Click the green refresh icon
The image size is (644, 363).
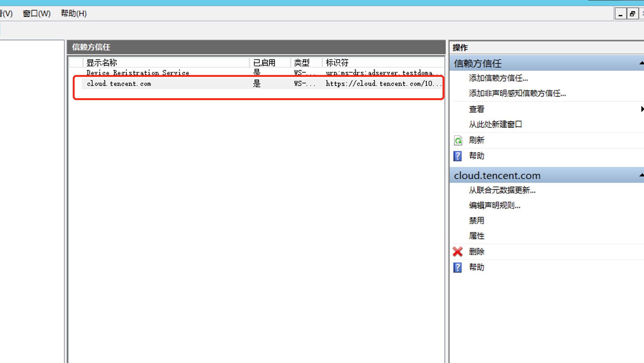pyautogui.click(x=458, y=140)
